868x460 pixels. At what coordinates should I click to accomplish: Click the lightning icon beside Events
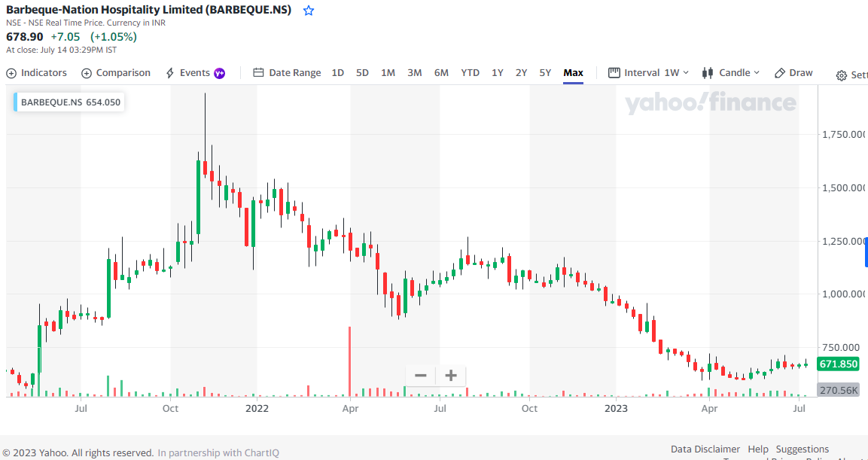[170, 72]
